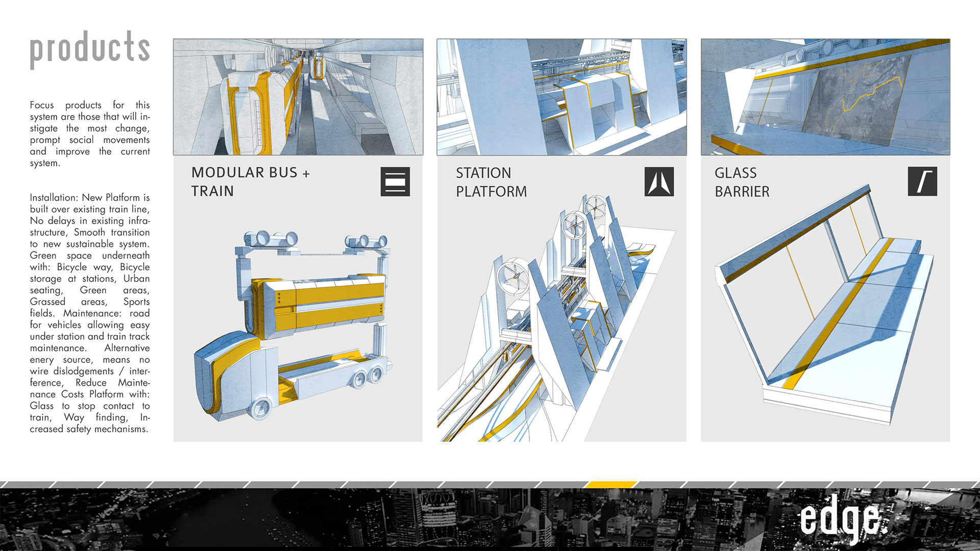Click the glass barrier icon

coord(922,182)
